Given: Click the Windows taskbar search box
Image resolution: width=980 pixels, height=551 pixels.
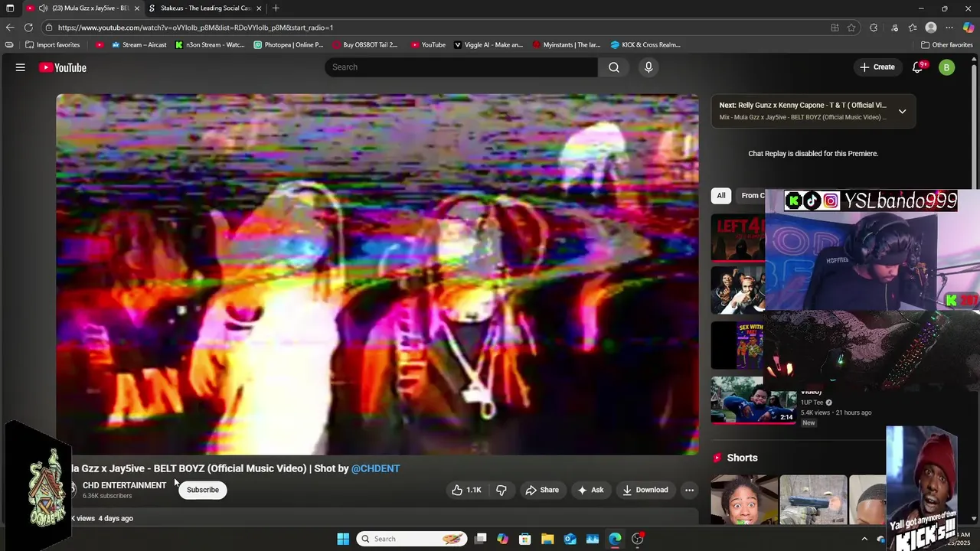Looking at the screenshot, I should click(x=412, y=539).
